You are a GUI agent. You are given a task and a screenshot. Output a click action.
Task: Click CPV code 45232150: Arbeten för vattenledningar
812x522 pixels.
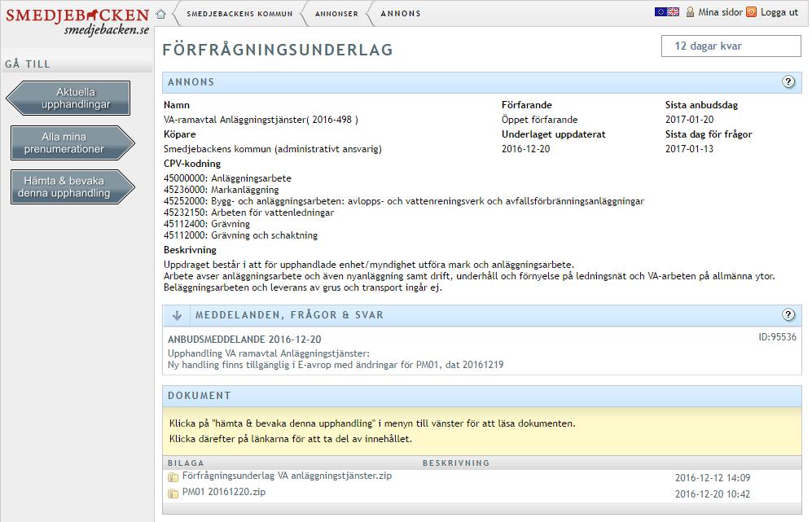click(x=248, y=213)
